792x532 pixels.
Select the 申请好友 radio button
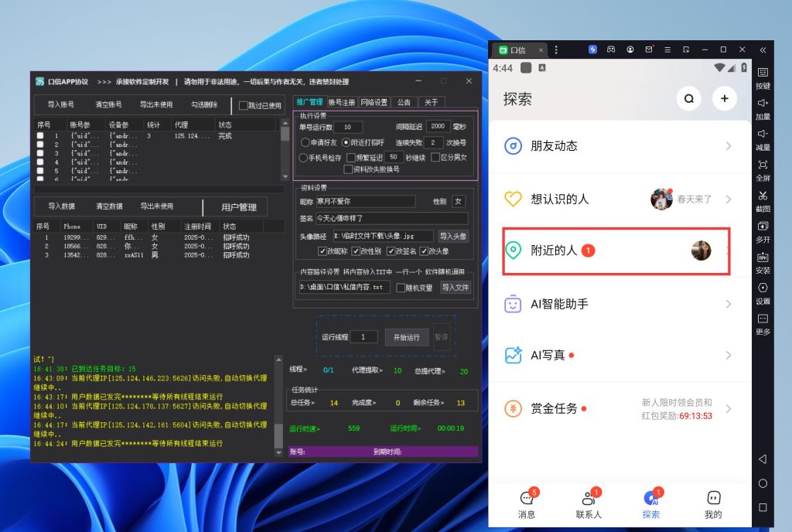point(306,142)
